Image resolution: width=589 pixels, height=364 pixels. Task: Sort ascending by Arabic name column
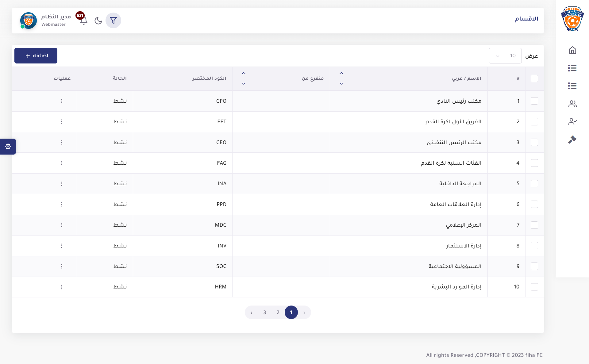(341, 73)
